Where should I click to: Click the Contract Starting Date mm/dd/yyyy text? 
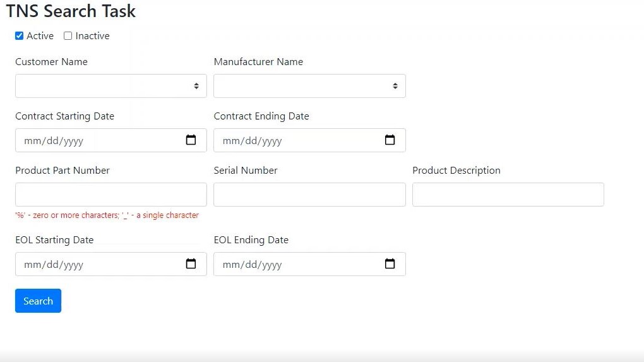point(54,141)
